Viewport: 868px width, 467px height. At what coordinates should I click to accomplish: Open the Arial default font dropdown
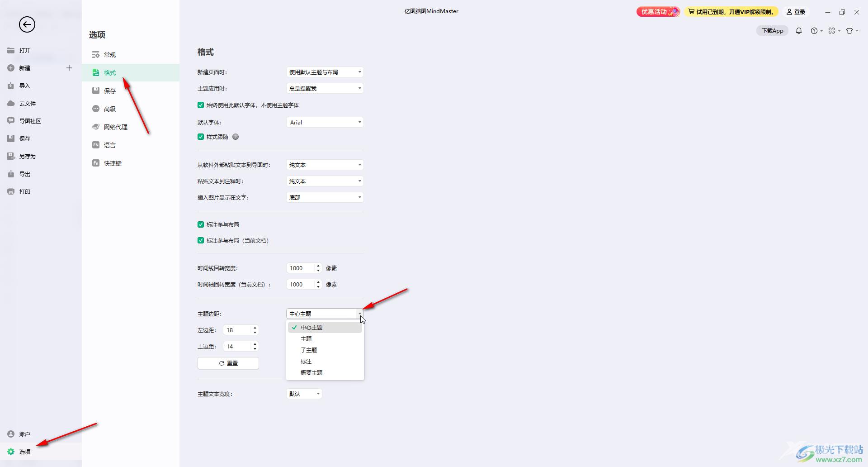tap(325, 122)
